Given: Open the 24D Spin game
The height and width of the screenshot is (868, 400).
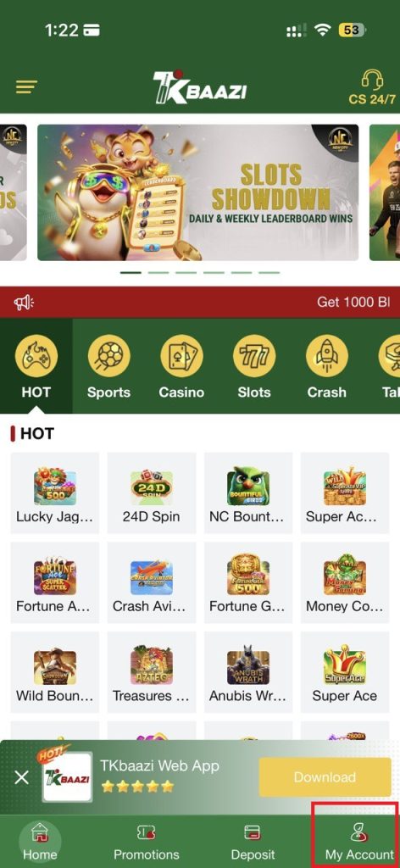Looking at the screenshot, I should coord(151,492).
